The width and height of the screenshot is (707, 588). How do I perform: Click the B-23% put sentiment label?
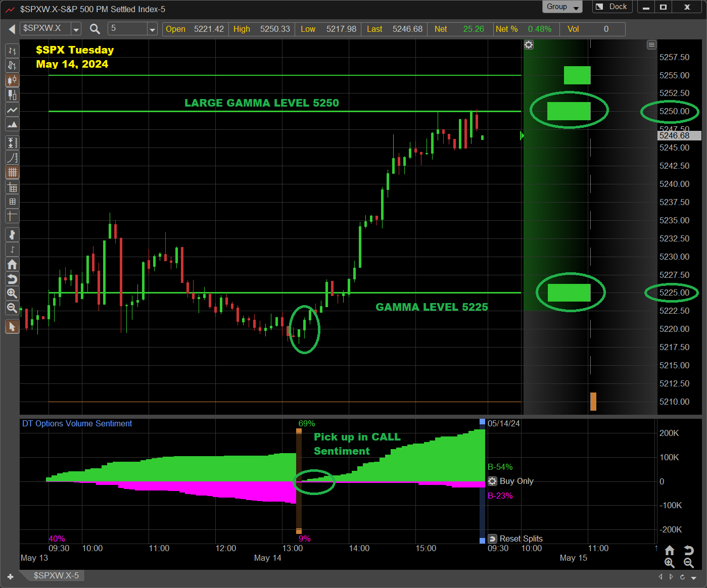500,496
